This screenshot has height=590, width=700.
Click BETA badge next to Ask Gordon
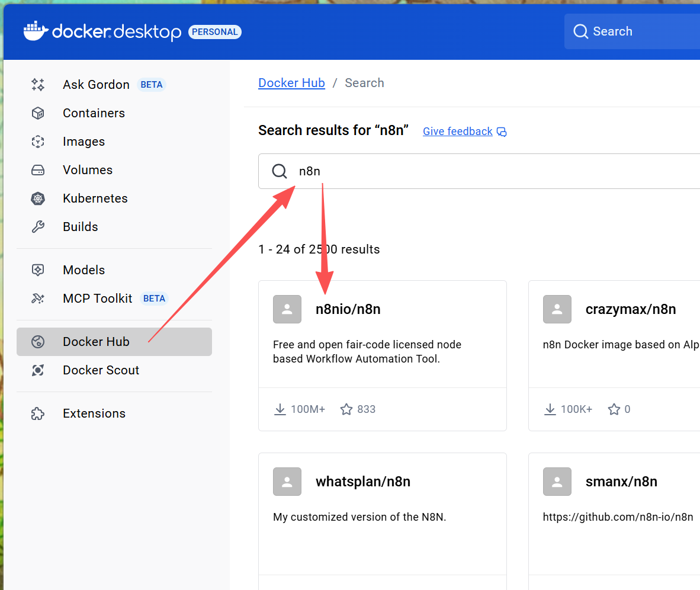[x=152, y=85]
